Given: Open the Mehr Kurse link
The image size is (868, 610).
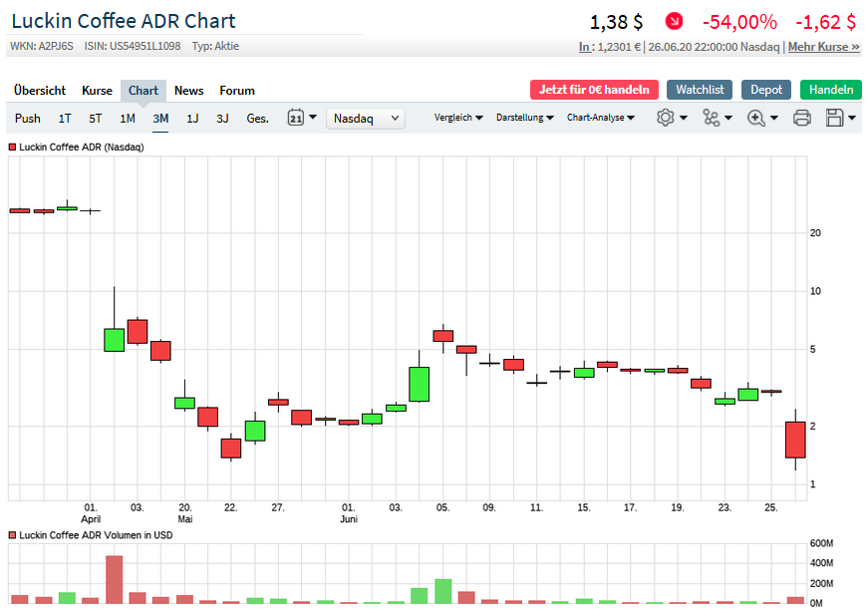Looking at the screenshot, I should pyautogui.click(x=824, y=47).
